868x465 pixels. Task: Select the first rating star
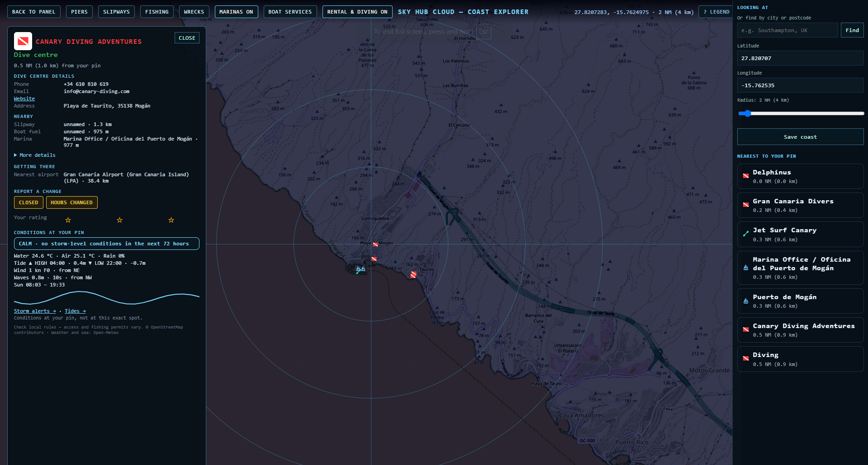(x=68, y=220)
